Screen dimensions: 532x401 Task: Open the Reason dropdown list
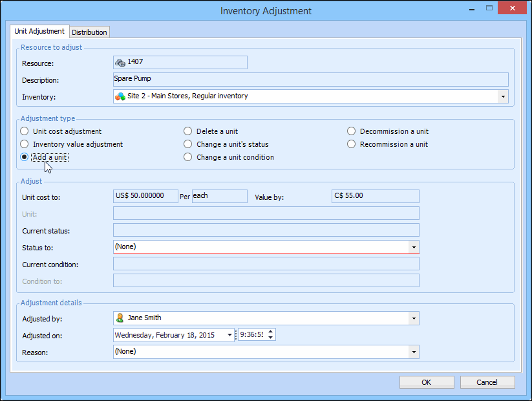coord(413,352)
